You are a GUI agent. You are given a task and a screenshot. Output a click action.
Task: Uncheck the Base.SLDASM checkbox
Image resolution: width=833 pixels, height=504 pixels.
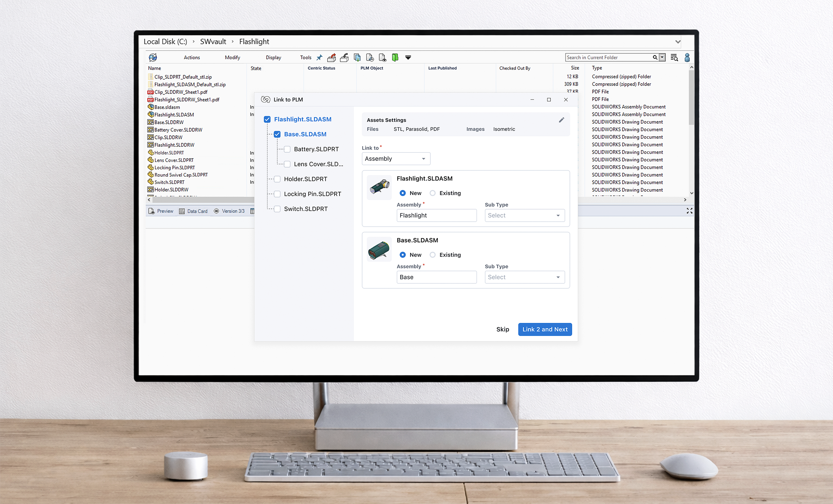coord(277,134)
